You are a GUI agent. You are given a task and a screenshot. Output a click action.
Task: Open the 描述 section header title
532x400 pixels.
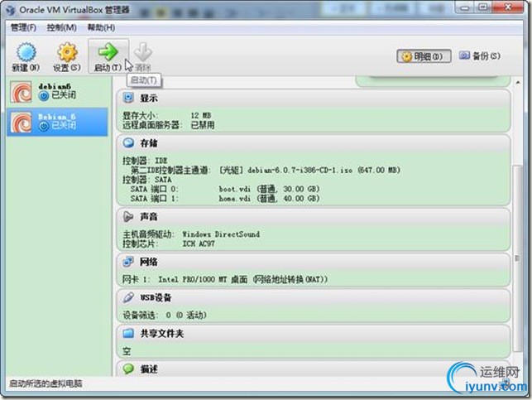(149, 369)
